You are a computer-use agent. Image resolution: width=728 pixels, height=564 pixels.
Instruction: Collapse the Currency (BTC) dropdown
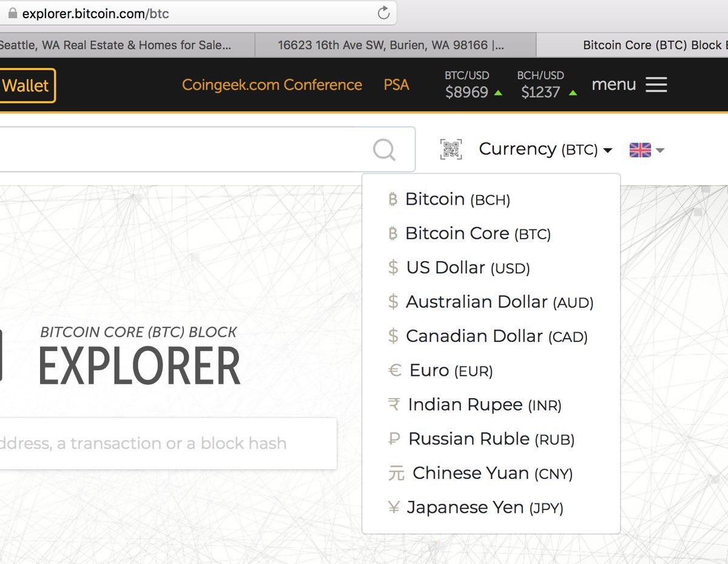[x=545, y=149]
